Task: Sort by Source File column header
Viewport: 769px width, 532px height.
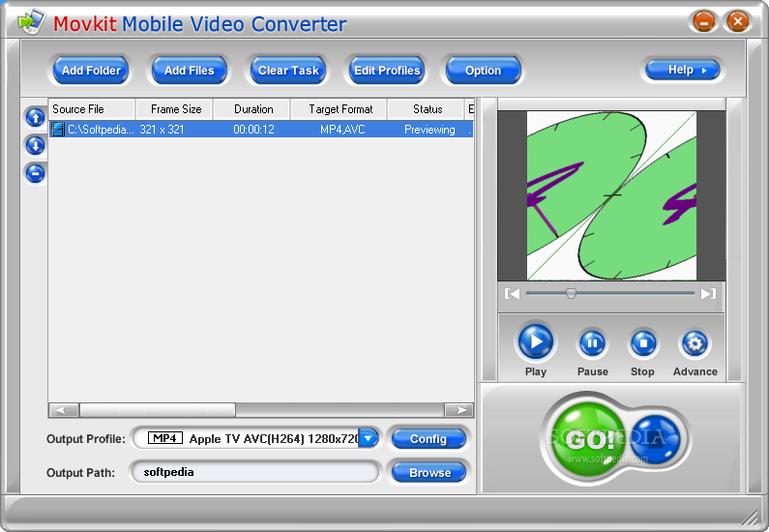Action: click(92, 109)
